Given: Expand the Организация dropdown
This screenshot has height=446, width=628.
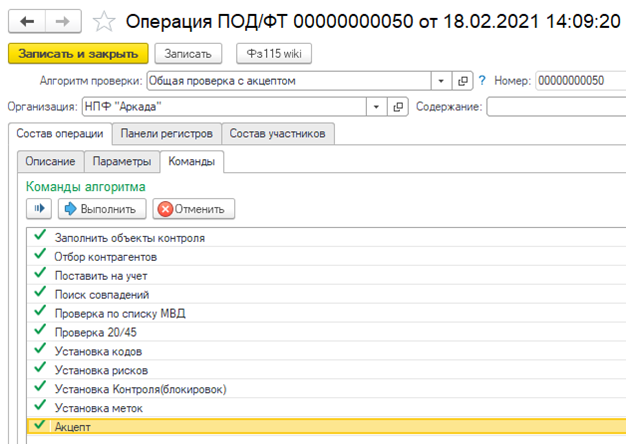Looking at the screenshot, I should [x=376, y=107].
